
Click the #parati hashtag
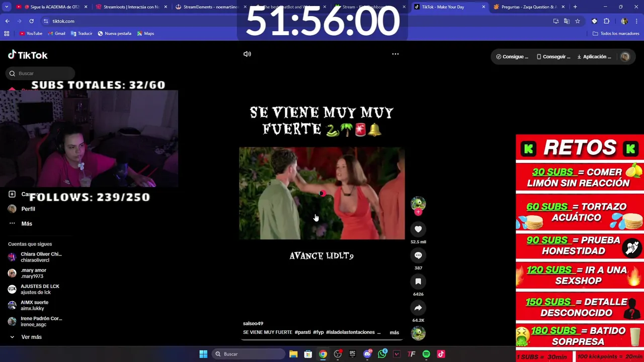point(302,332)
